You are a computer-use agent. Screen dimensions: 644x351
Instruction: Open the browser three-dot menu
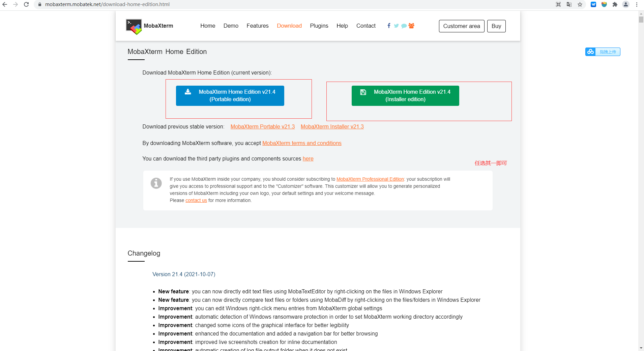tap(637, 4)
